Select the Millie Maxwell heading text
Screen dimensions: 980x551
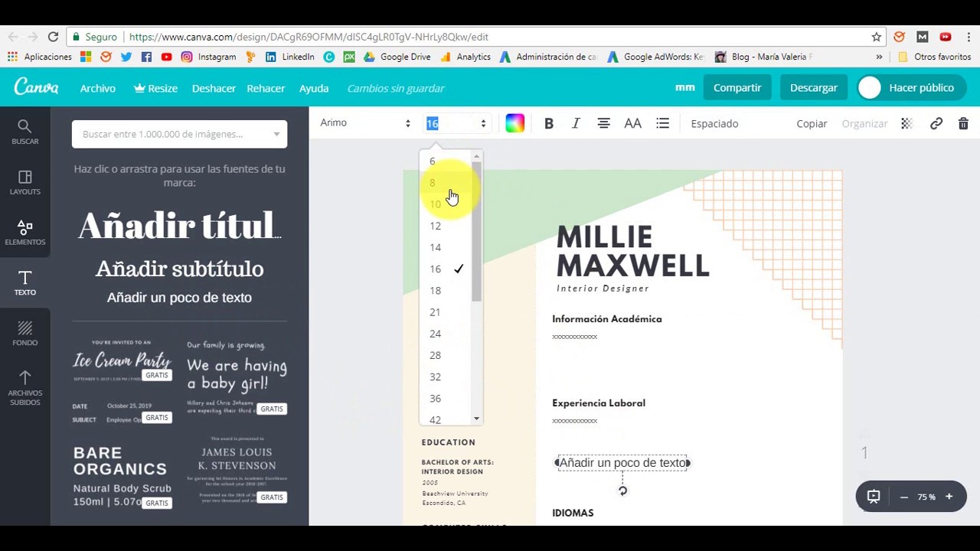pos(632,251)
